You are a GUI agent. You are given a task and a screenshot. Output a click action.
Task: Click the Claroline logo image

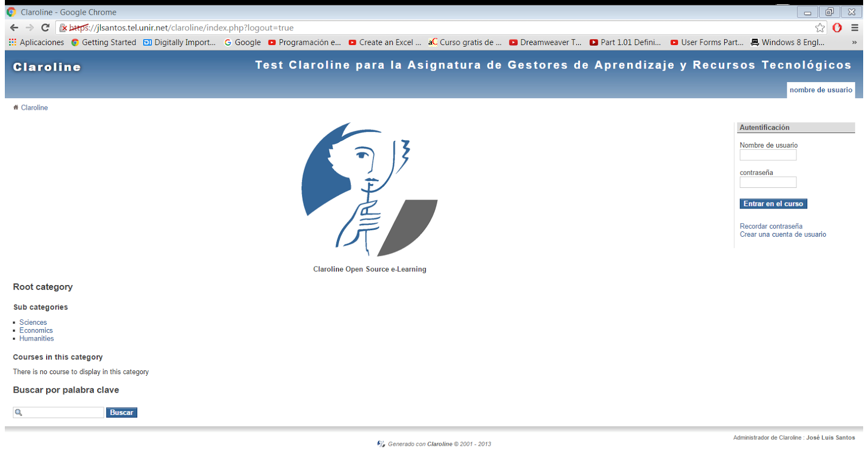coord(369,190)
